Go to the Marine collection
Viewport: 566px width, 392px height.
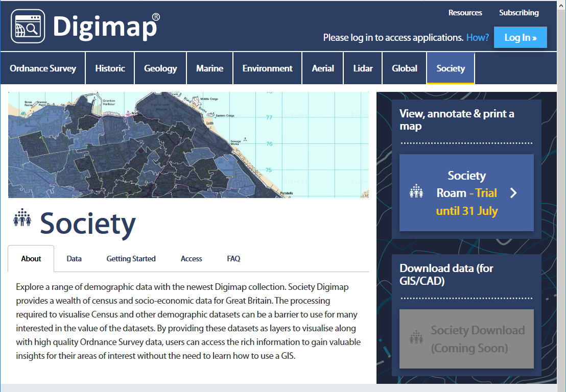point(209,68)
